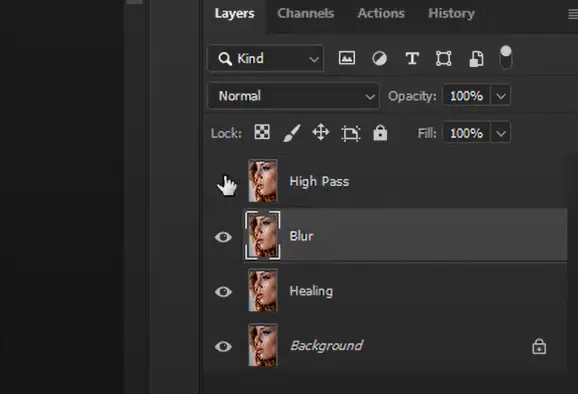The image size is (578, 394).
Task: Switch to the Actions tab
Action: (x=381, y=14)
